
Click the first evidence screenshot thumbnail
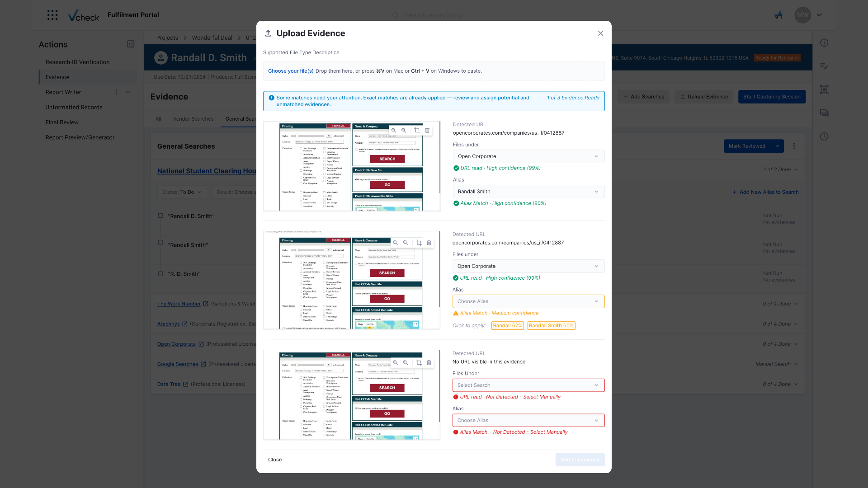pos(352,166)
